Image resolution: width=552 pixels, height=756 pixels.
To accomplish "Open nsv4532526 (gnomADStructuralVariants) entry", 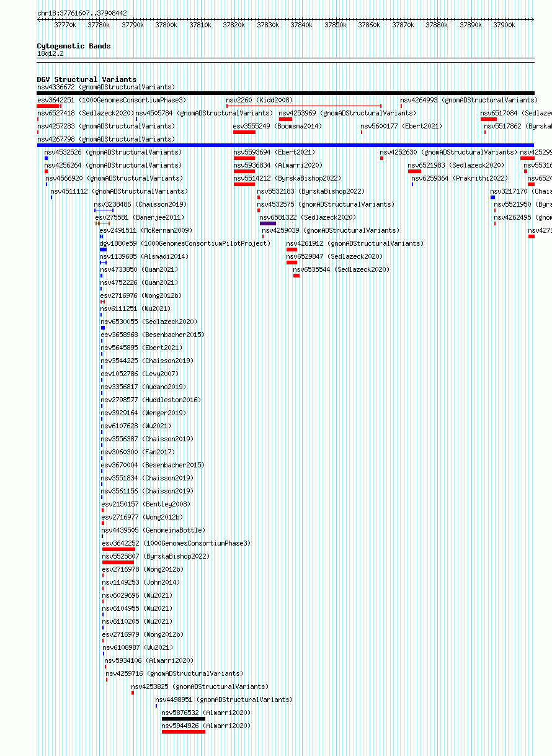I will pos(114,152).
